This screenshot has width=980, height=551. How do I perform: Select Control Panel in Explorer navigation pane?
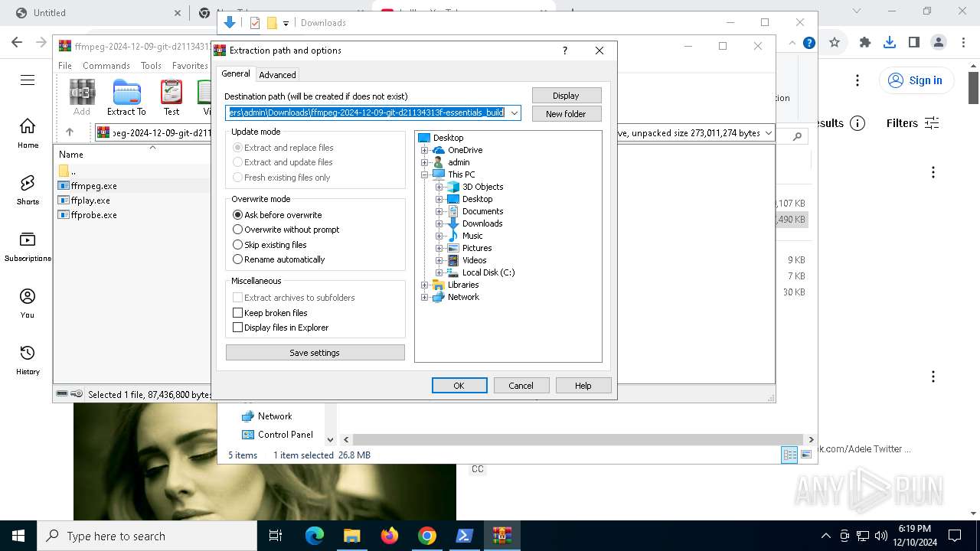[277, 434]
